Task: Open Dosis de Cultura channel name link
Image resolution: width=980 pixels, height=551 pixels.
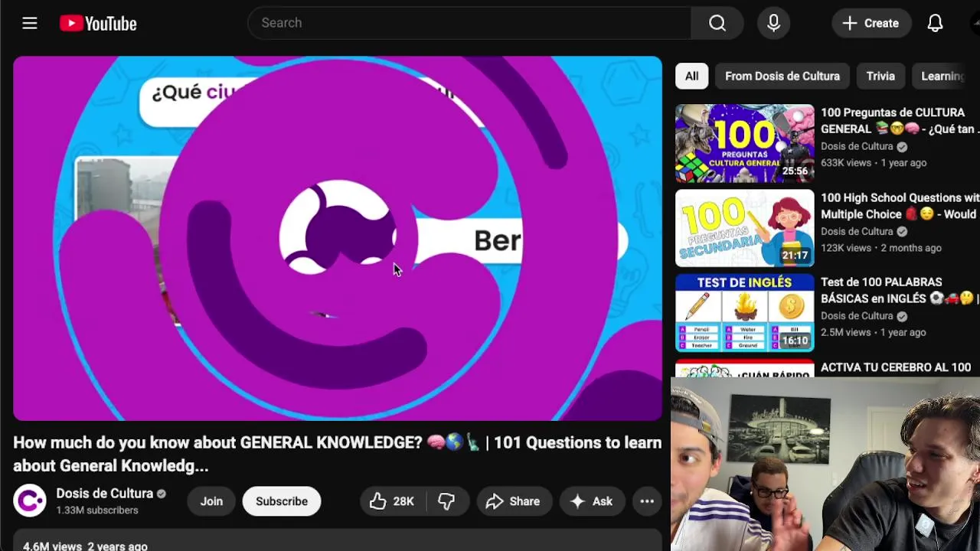Action: point(105,494)
